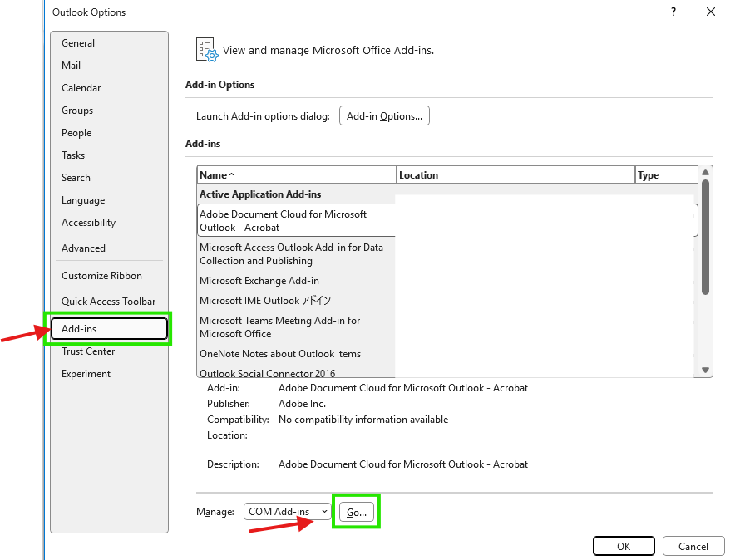Click the Active Application Add-ins group header

[x=260, y=194]
